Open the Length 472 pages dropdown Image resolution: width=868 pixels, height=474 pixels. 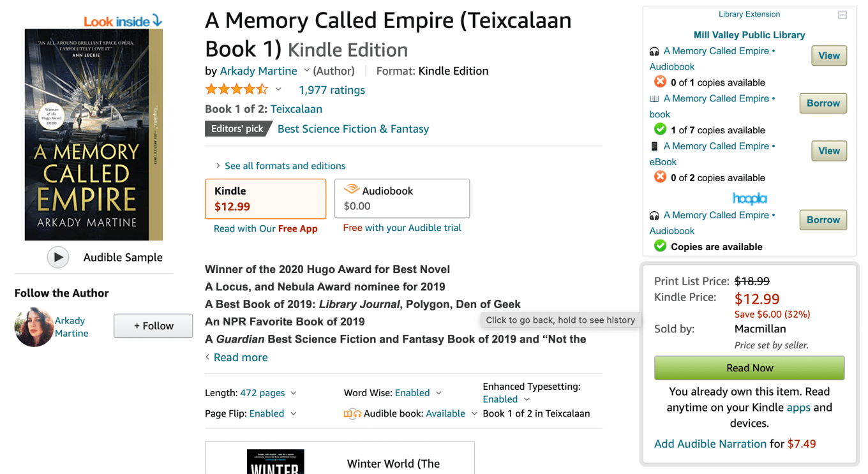[x=293, y=393]
